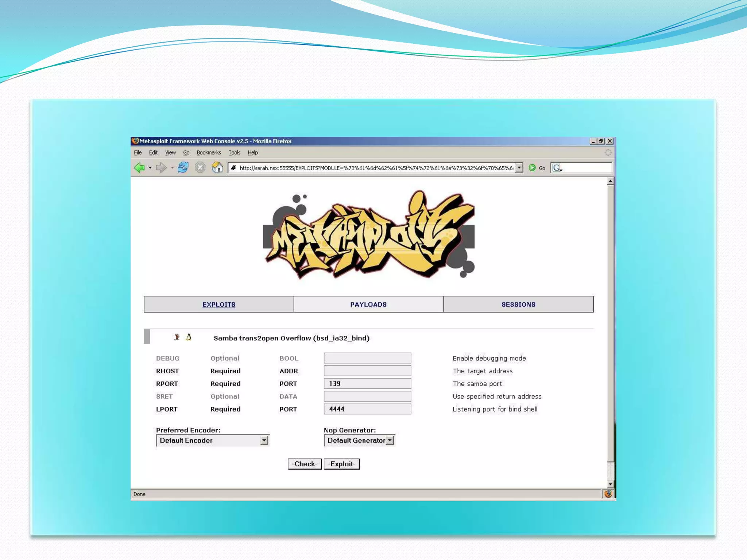Click the Stop loading icon
The image size is (747, 560).
pos(200,168)
